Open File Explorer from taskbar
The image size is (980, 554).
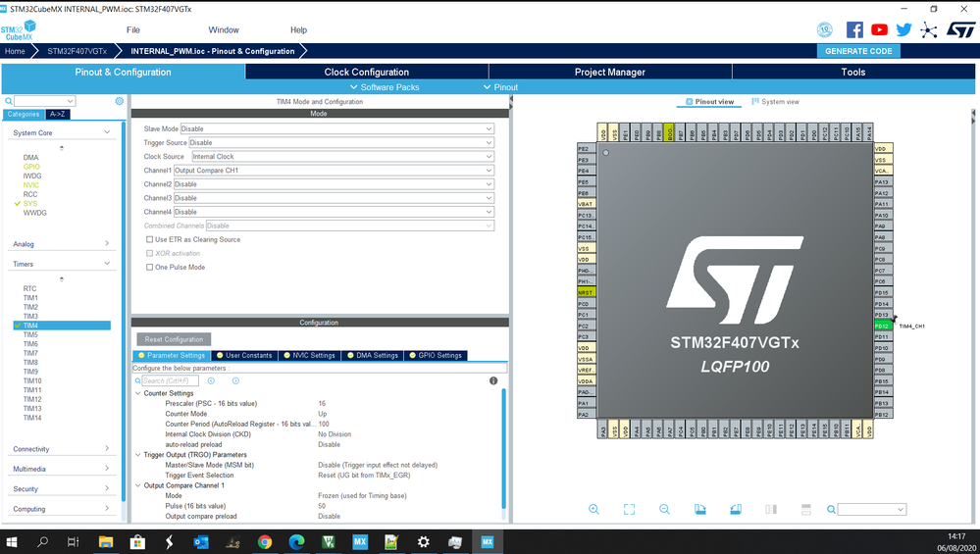click(x=105, y=541)
